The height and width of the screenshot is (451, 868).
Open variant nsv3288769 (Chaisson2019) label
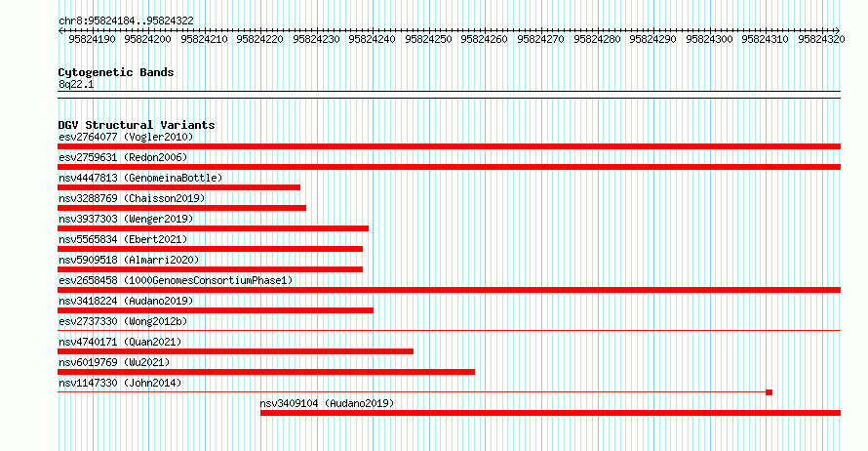pos(132,198)
